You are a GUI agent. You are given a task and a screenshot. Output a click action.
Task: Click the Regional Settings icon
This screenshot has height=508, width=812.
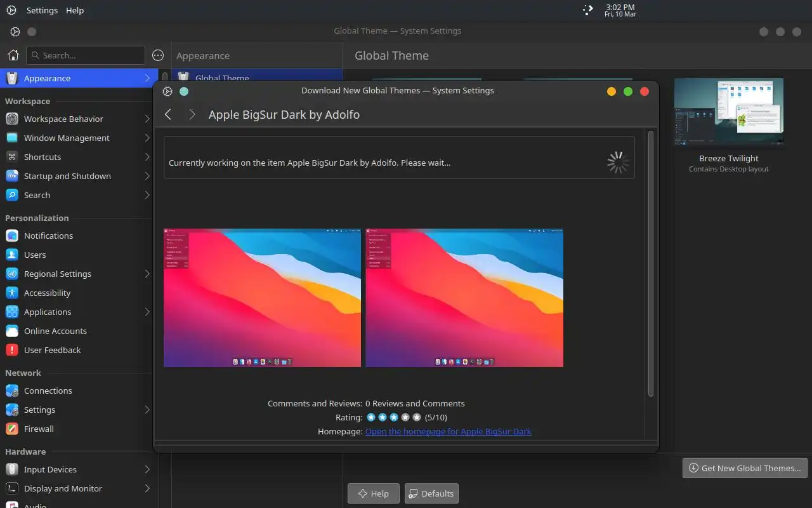coord(12,274)
